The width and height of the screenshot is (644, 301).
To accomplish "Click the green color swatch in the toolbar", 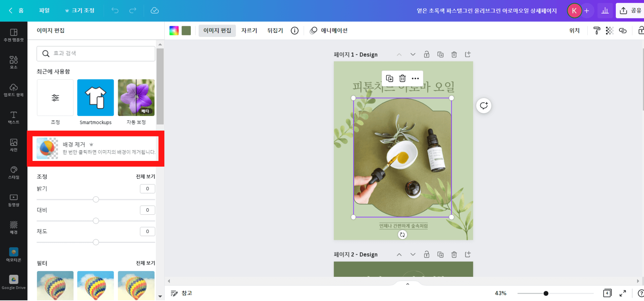I will pos(186,31).
